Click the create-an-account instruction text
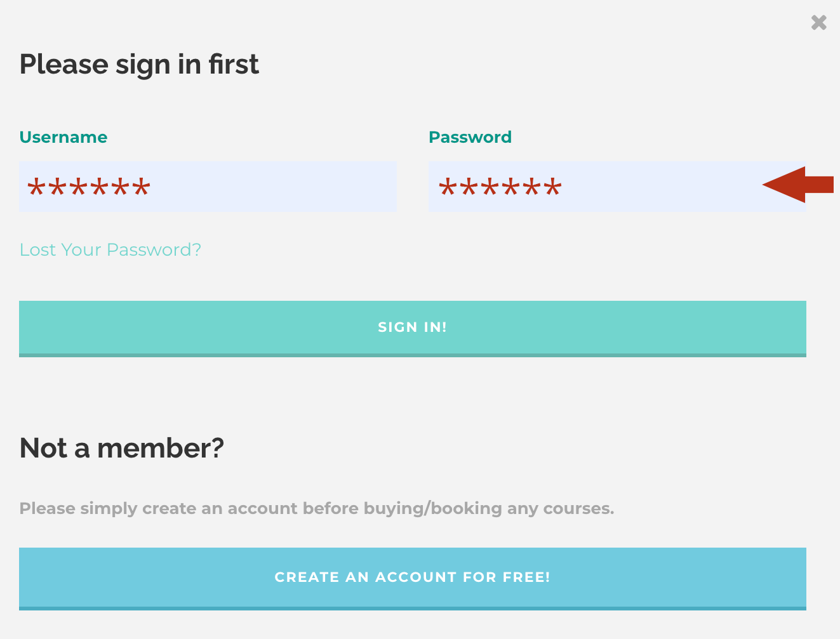Screen dimensions: 840x639 (x=317, y=508)
